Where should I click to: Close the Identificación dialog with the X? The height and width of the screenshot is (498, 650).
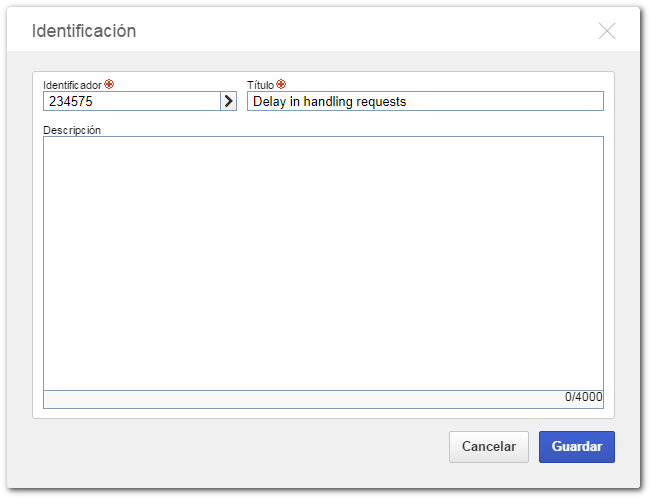click(607, 31)
